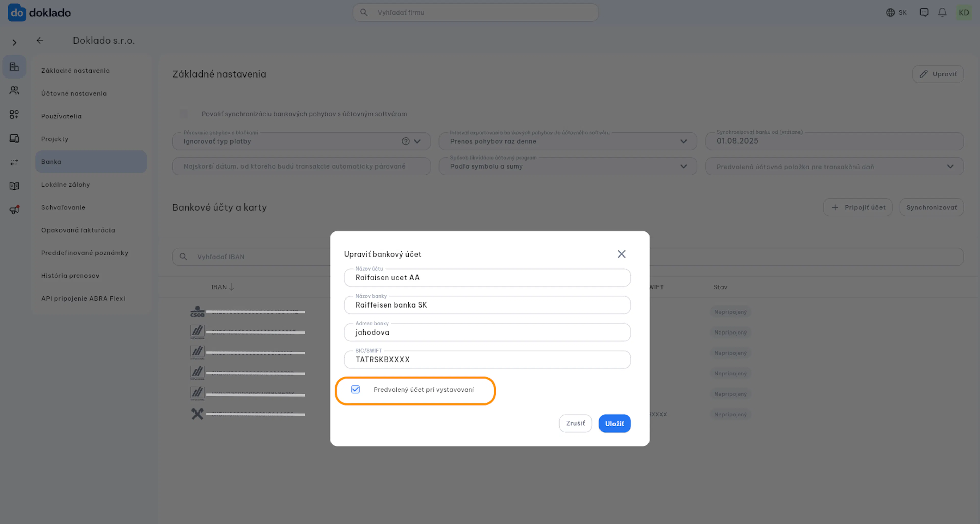
Task: Open the apps grid icon in sidebar
Action: click(x=15, y=114)
